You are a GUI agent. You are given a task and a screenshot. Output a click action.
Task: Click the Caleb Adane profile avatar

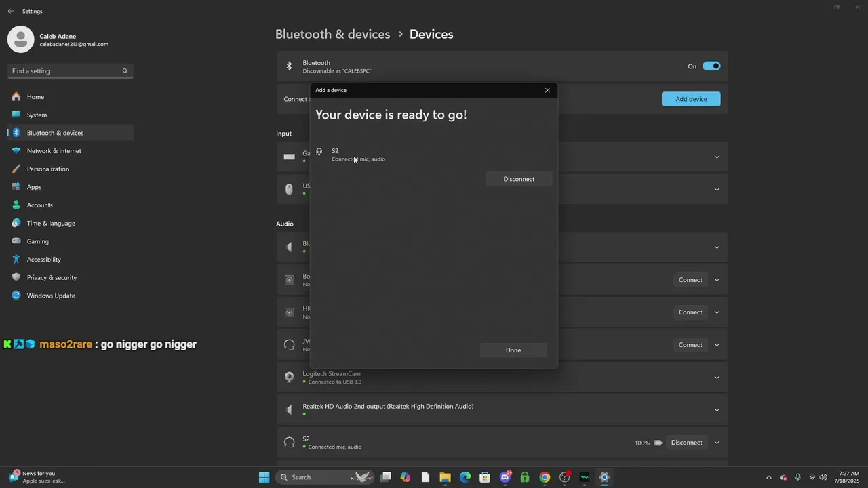(x=20, y=39)
